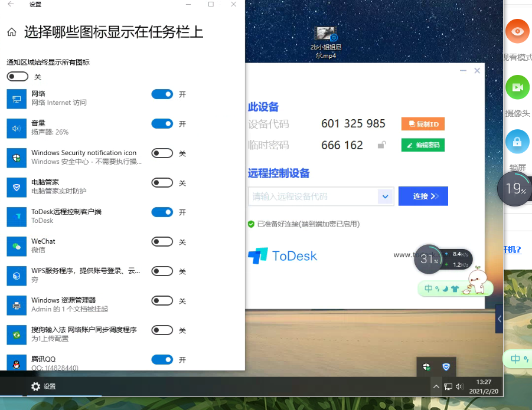
Task: Disable the ToDesk taskbar icon toggle
Action: (162, 212)
